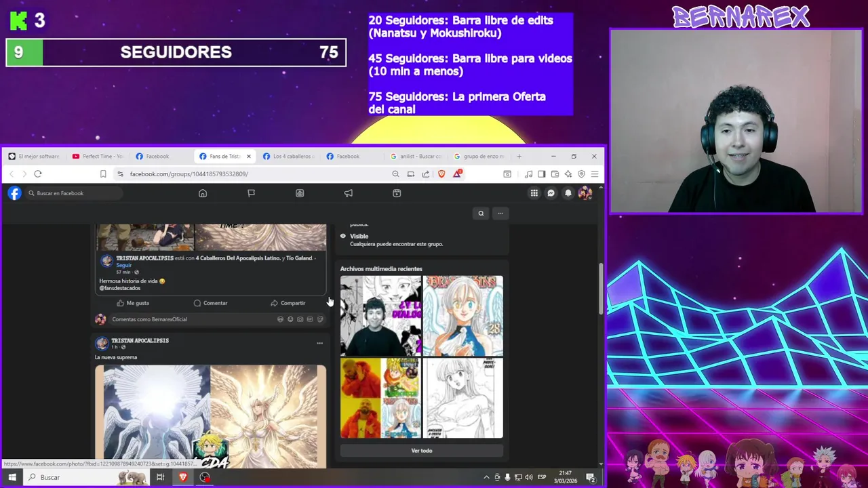This screenshot has width=868, height=488.
Task: Open the Ad Center megaphone icon
Action: coord(349,193)
